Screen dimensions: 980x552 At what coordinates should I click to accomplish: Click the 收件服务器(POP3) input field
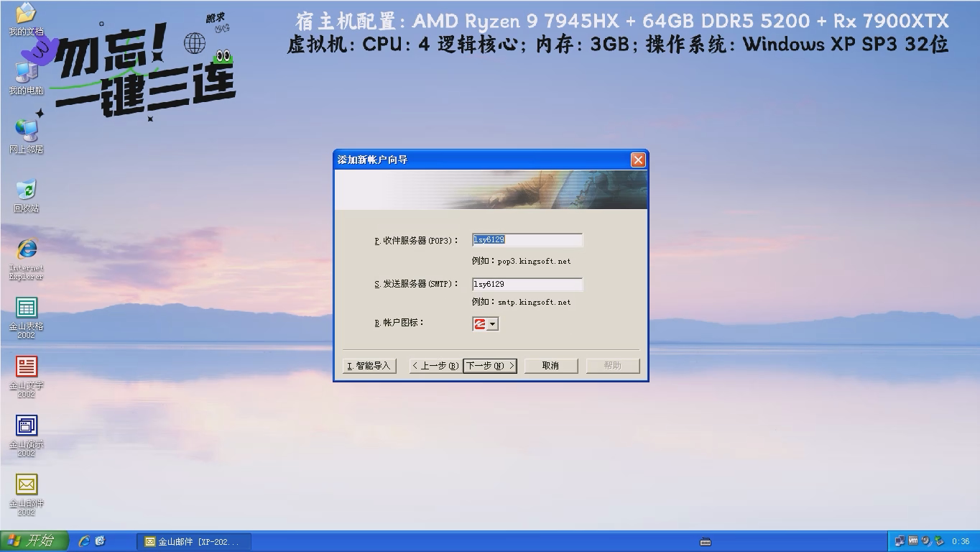click(x=527, y=240)
